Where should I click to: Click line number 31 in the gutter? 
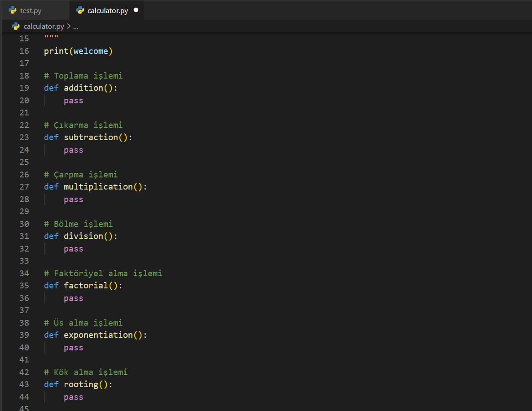pos(24,236)
